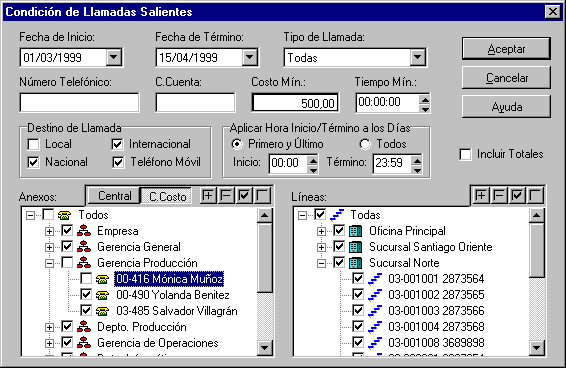This screenshot has width=566, height=368.
Task: Click check-all icon in Anexos toolbar
Action: [244, 196]
